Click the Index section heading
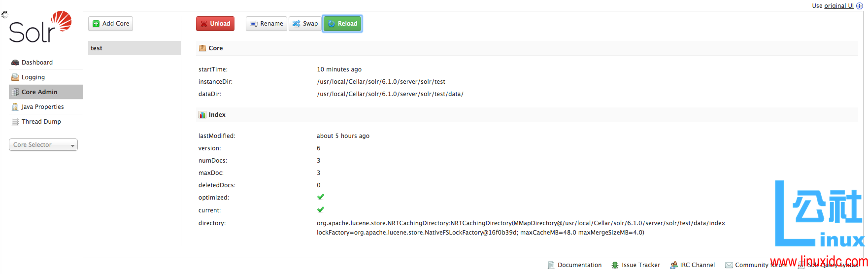This screenshot has width=868, height=274. click(217, 115)
